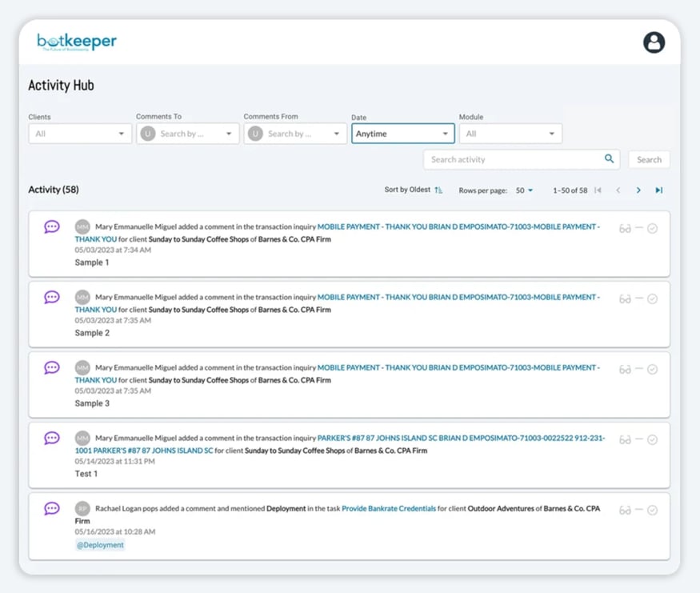Click into the Search activity field
Screen dimensions: 700x593
512,159
